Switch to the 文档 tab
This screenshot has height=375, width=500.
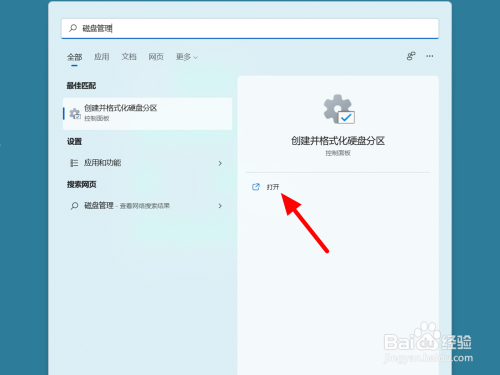click(x=129, y=57)
